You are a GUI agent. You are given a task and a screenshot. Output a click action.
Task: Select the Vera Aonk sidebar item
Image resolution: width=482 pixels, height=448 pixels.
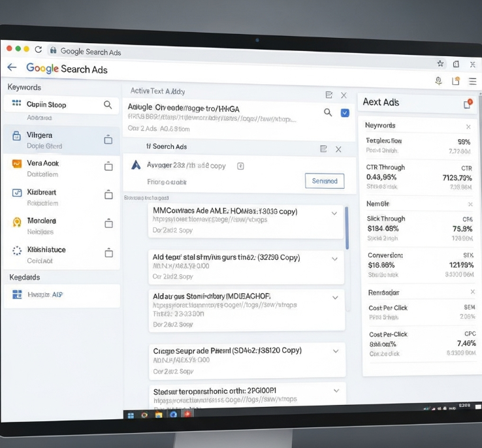click(x=61, y=168)
